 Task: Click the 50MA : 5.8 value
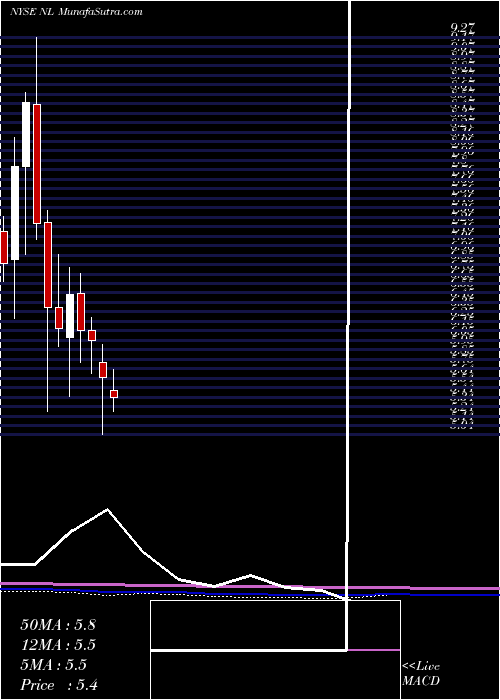pyautogui.click(x=58, y=625)
